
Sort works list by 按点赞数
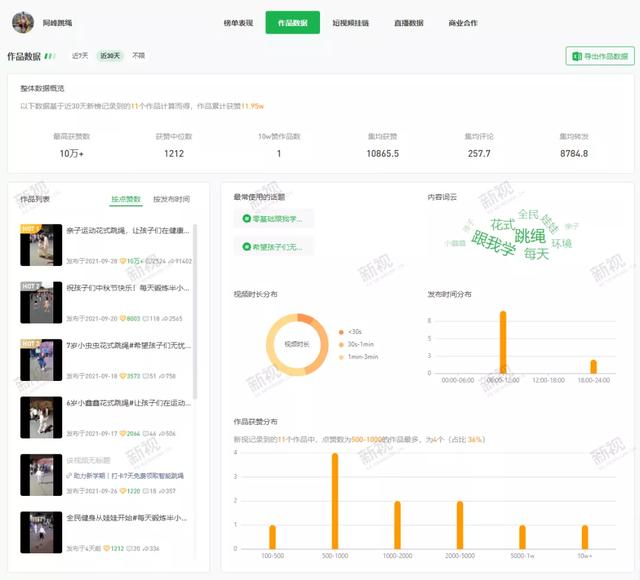click(x=126, y=199)
